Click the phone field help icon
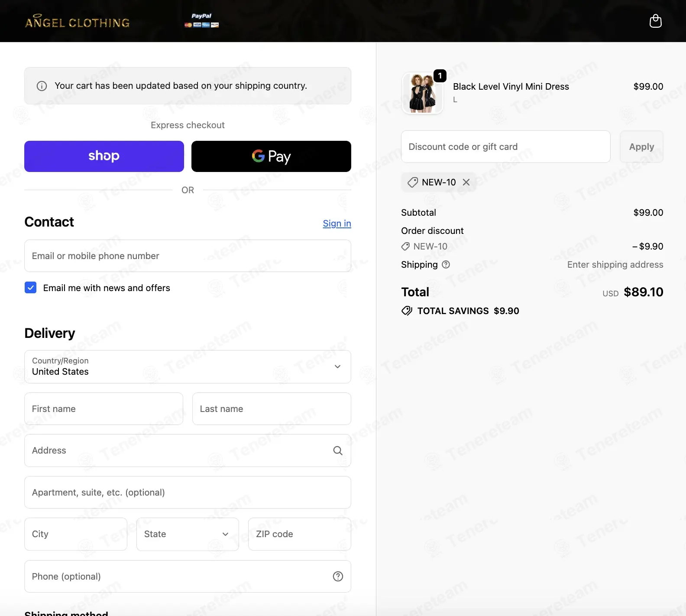Screen dimensions: 686x616 (x=338, y=576)
